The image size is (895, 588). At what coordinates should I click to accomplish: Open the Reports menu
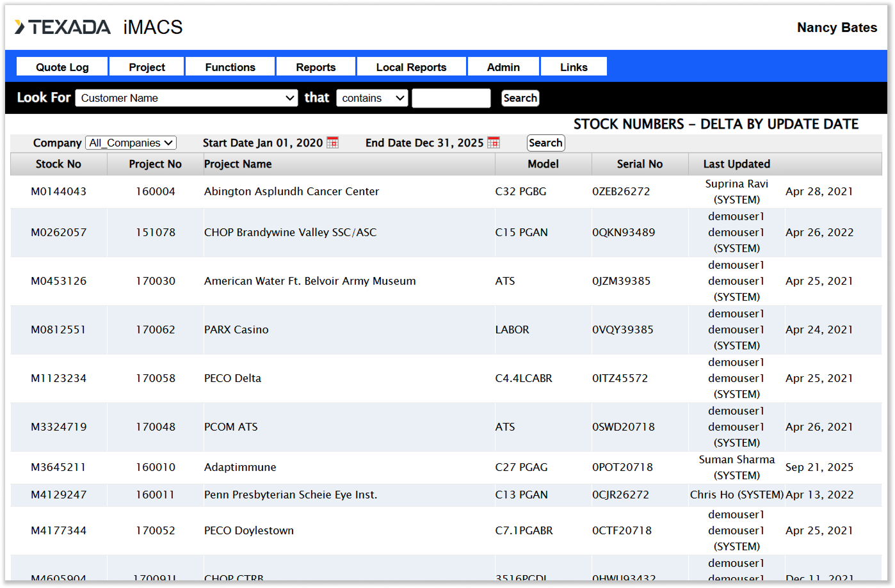[x=316, y=67]
